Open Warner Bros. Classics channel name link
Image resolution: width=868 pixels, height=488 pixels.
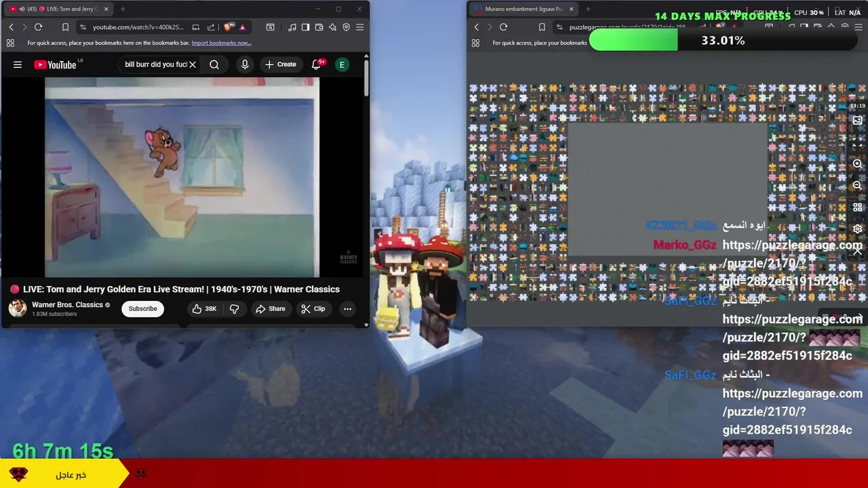point(67,305)
